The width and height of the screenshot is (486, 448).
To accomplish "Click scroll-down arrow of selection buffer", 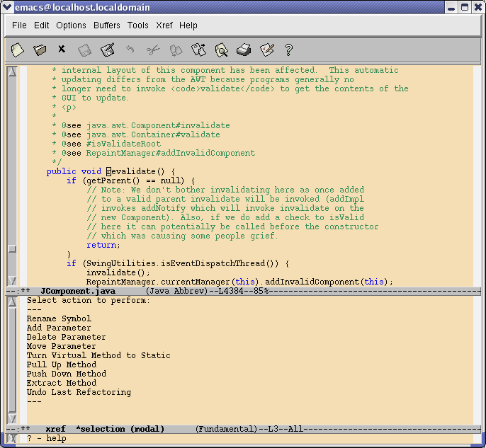I will point(12,418).
